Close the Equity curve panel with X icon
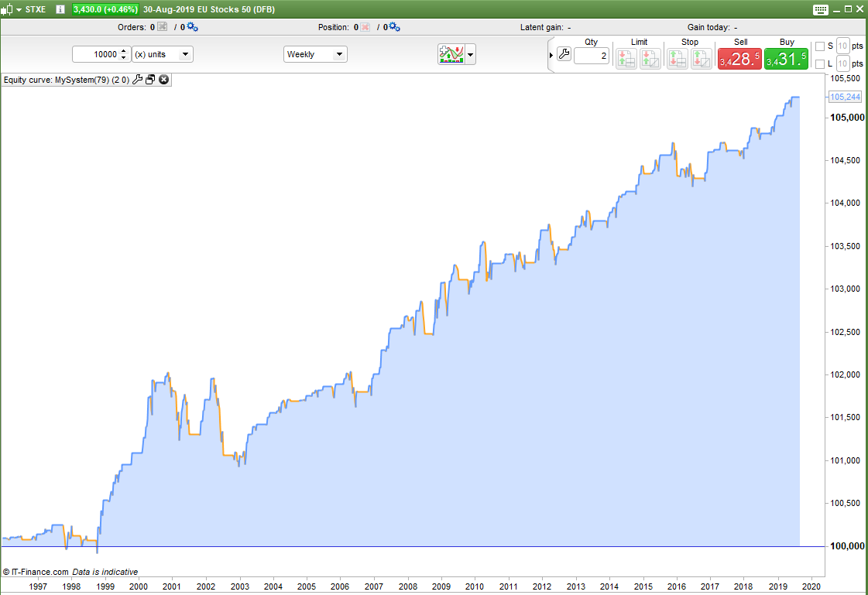 click(x=164, y=80)
